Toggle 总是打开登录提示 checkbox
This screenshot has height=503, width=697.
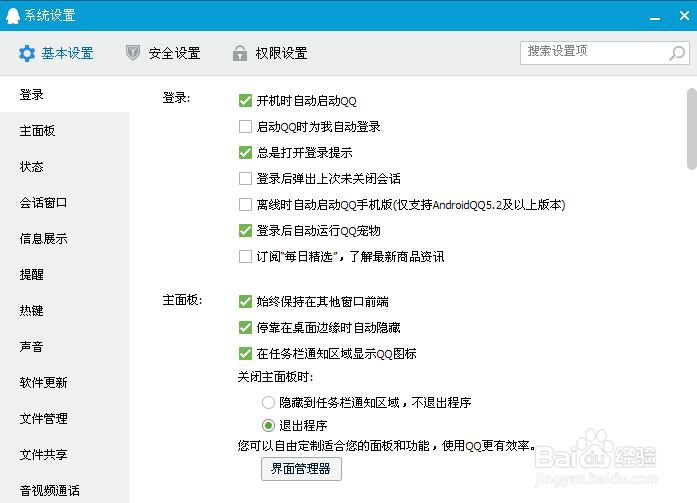[x=245, y=153]
